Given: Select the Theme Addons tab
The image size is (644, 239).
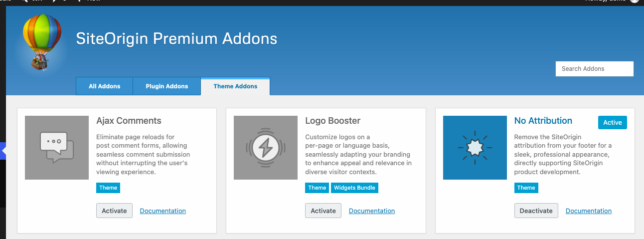Looking at the screenshot, I should (235, 86).
